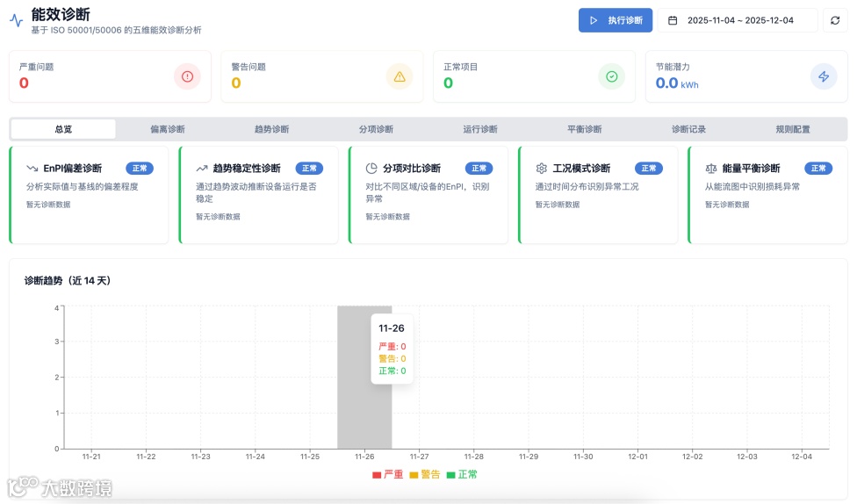This screenshot has height=504, width=857.
Task: Click the play icon in 执行诊断 button
Action: click(x=594, y=20)
